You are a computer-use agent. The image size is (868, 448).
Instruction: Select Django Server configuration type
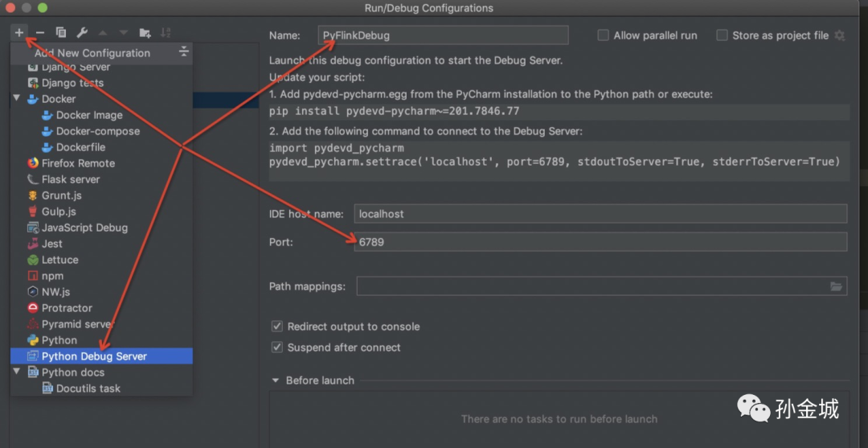point(101,67)
